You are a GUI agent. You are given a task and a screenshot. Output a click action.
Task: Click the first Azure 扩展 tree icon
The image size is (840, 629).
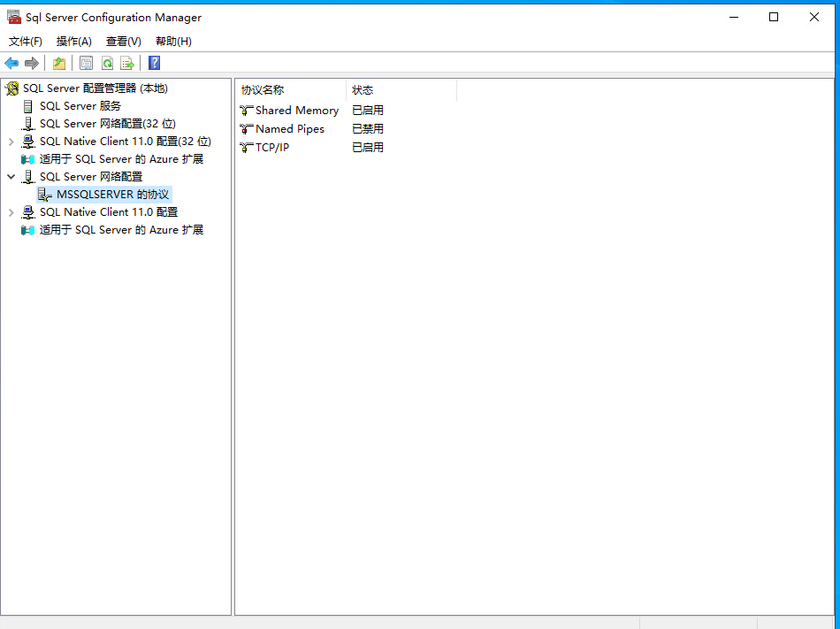(28, 159)
